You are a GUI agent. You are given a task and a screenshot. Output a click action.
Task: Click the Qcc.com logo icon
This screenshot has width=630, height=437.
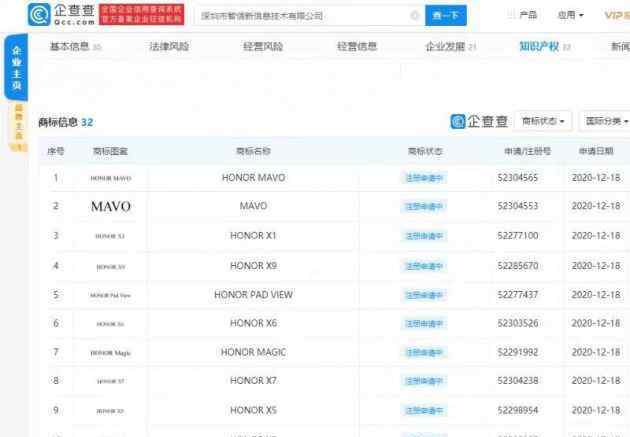[39, 14]
